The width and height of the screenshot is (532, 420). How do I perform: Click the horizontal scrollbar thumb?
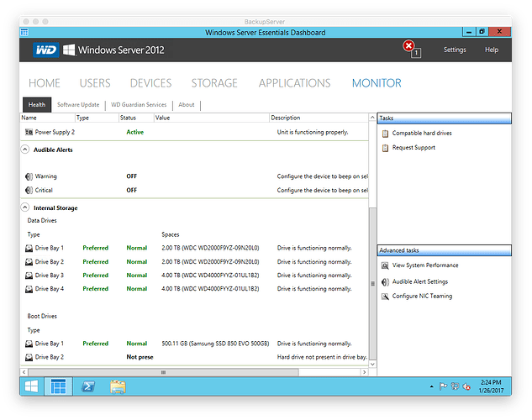click(164, 373)
